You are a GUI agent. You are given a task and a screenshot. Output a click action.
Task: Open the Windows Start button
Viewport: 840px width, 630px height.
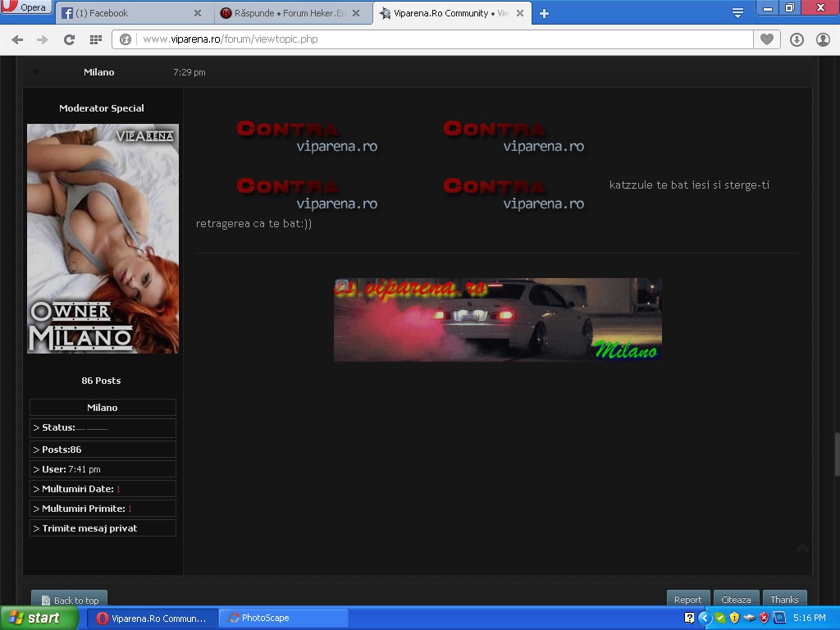(39, 619)
